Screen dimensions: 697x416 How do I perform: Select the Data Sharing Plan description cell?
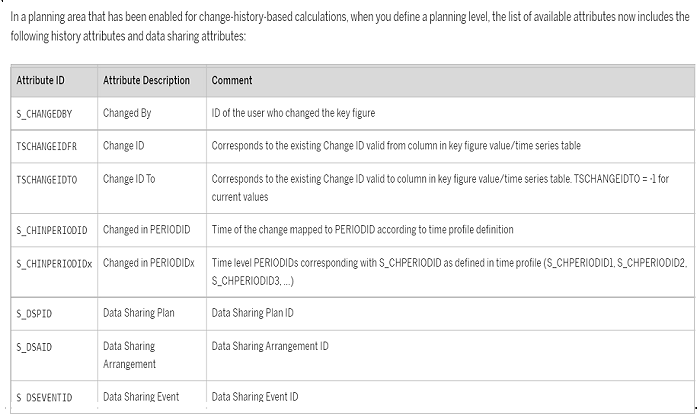[x=139, y=313]
